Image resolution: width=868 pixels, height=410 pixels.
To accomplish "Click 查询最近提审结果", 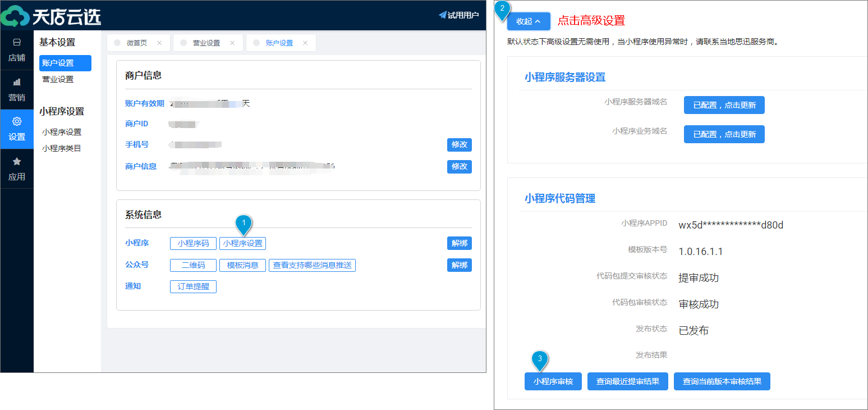I will coord(627,381).
